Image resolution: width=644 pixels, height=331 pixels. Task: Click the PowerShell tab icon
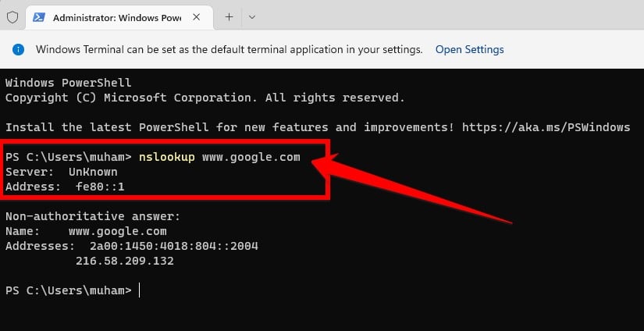coord(39,17)
